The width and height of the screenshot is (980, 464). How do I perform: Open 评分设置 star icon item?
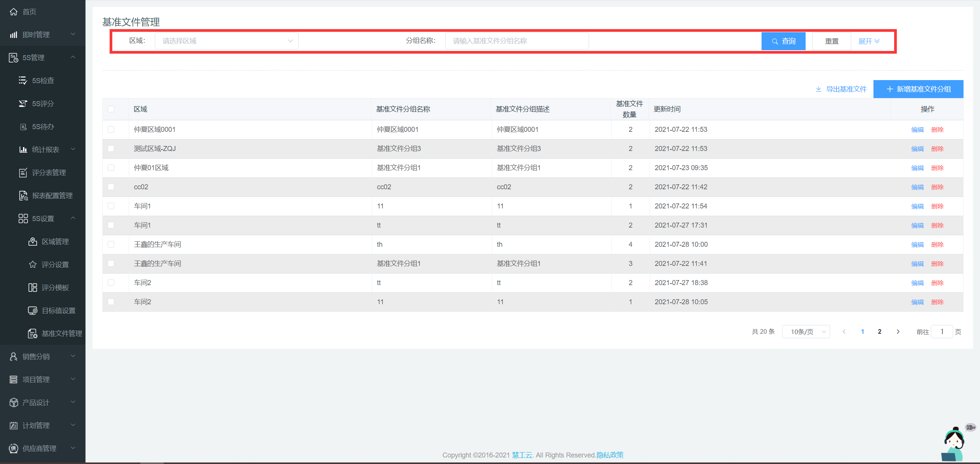tap(33, 264)
